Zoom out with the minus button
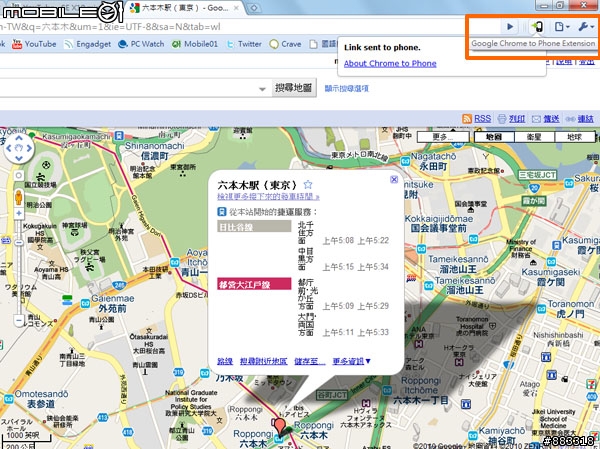The width and height of the screenshot is (600, 449). (19, 320)
